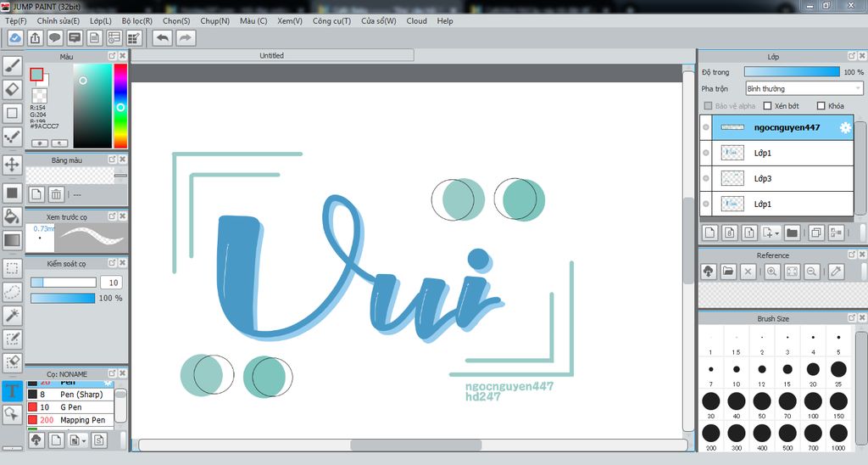Toggle the Khóa checkbox
The width and height of the screenshot is (868, 465).
pyautogui.click(x=821, y=106)
